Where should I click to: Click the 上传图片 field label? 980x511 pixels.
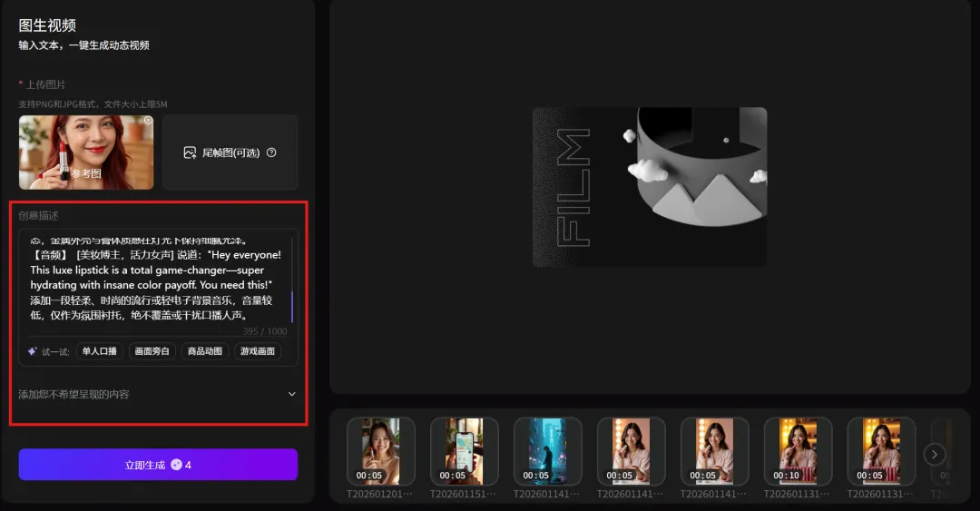pos(45,84)
